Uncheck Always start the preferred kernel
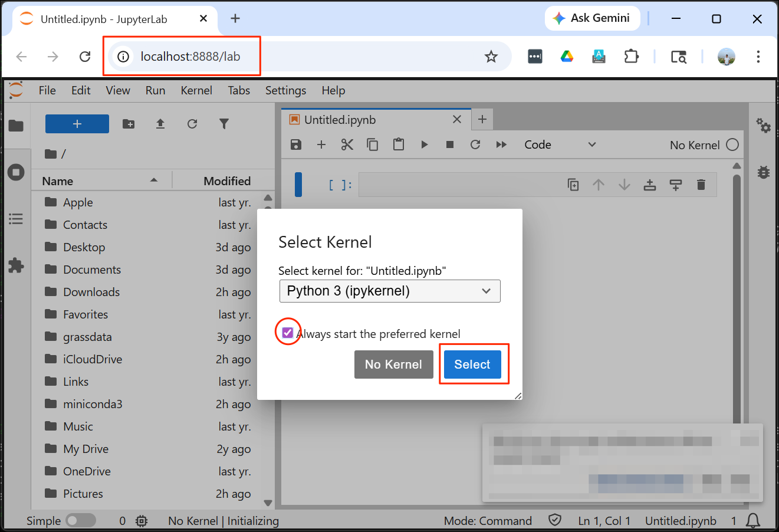This screenshot has width=779, height=532. [x=288, y=333]
